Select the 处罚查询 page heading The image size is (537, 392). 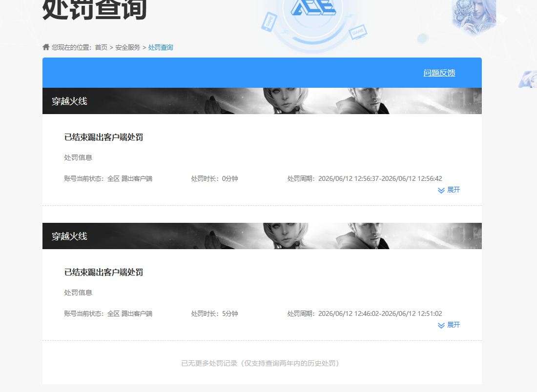[x=95, y=10]
